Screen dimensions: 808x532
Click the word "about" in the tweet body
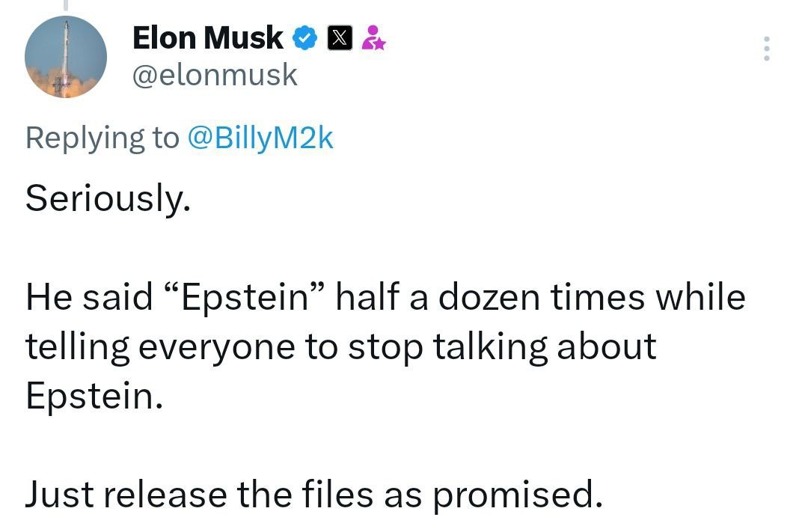(607, 346)
